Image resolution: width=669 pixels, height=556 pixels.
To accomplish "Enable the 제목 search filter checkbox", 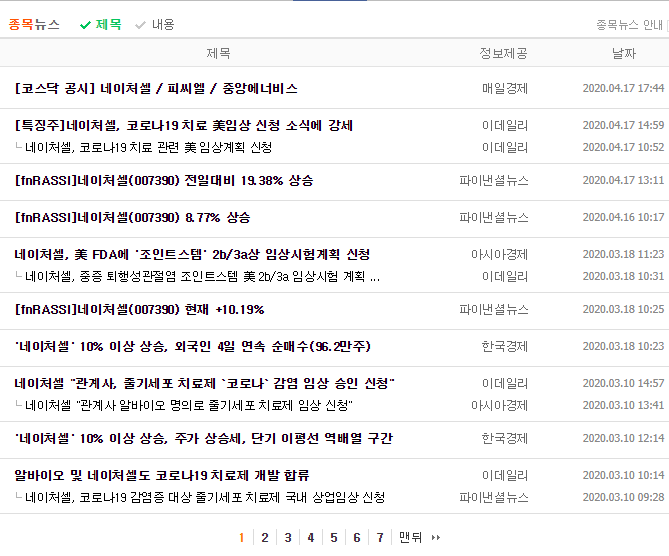I will [x=85, y=25].
